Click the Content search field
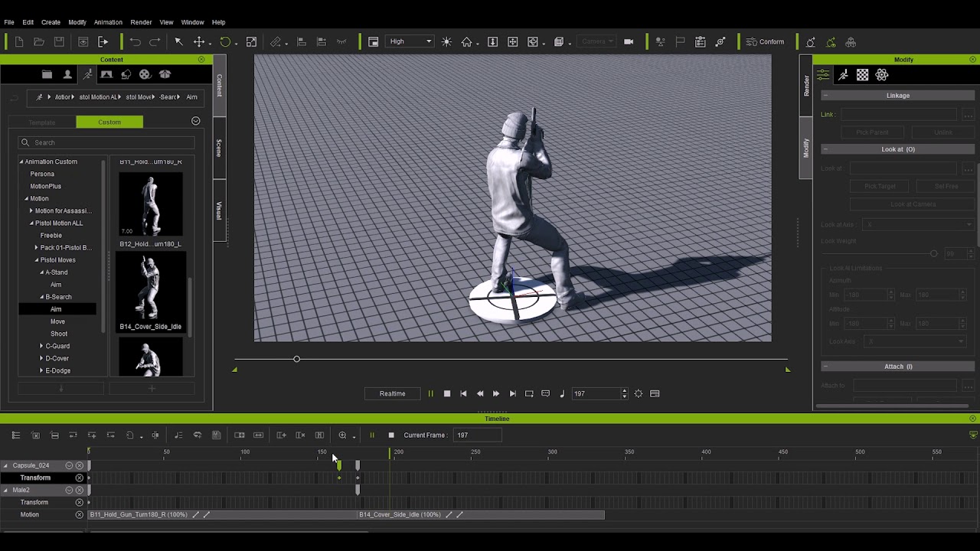Viewport: 980px width, 551px height. click(x=106, y=142)
